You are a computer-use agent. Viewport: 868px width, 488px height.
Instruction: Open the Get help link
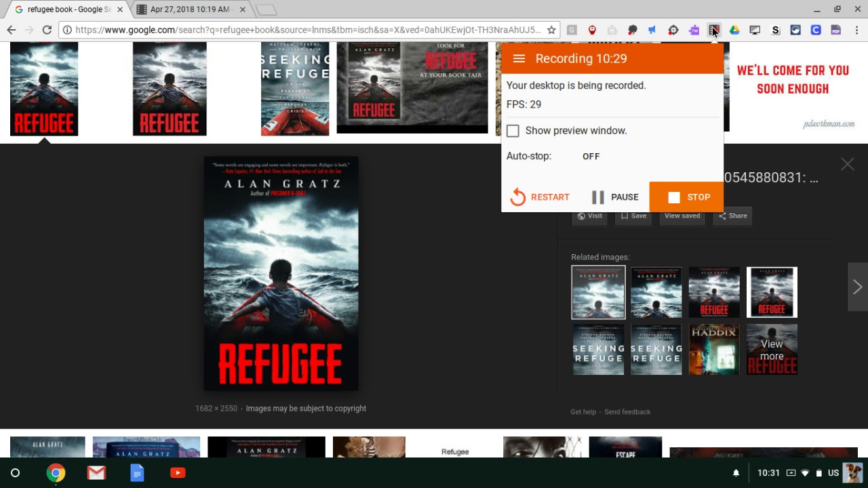pyautogui.click(x=583, y=412)
